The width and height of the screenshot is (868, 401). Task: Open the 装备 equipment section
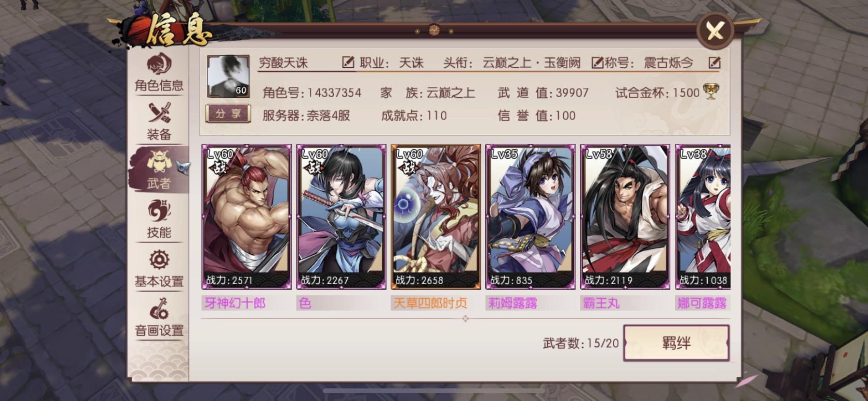click(x=159, y=122)
